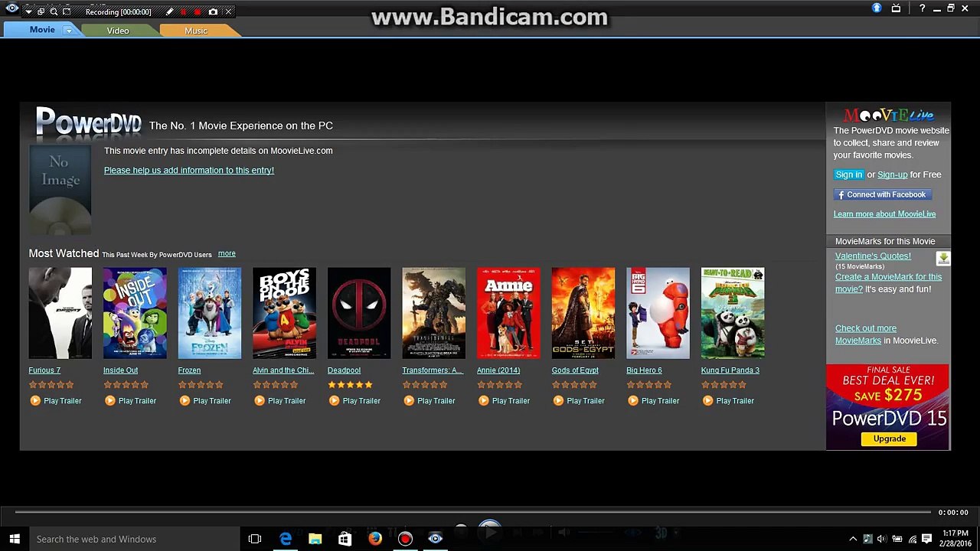Play trailer icon for Alvin and the Chipmunks
This screenshot has width=980, height=551.
pyautogui.click(x=259, y=400)
